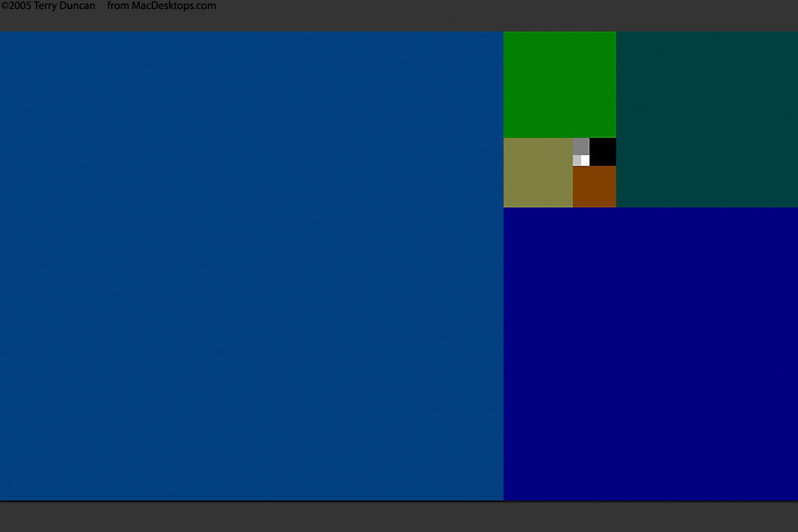Select the olive-colored square

coord(538,172)
